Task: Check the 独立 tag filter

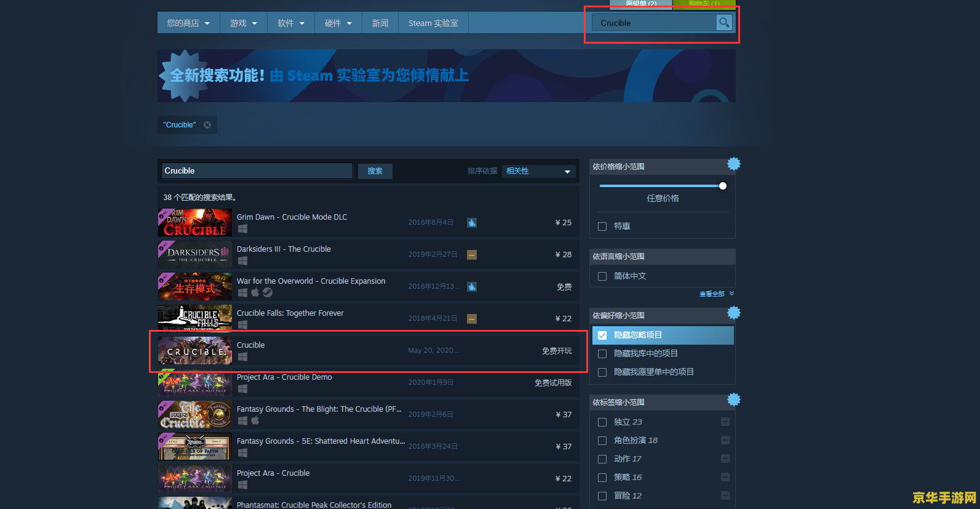Action: [602, 422]
